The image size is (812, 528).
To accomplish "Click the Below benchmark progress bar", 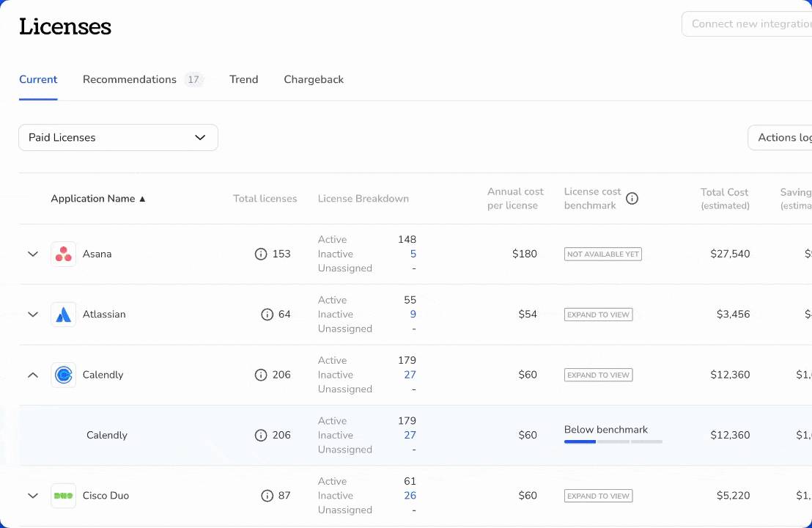I will 613,441.
